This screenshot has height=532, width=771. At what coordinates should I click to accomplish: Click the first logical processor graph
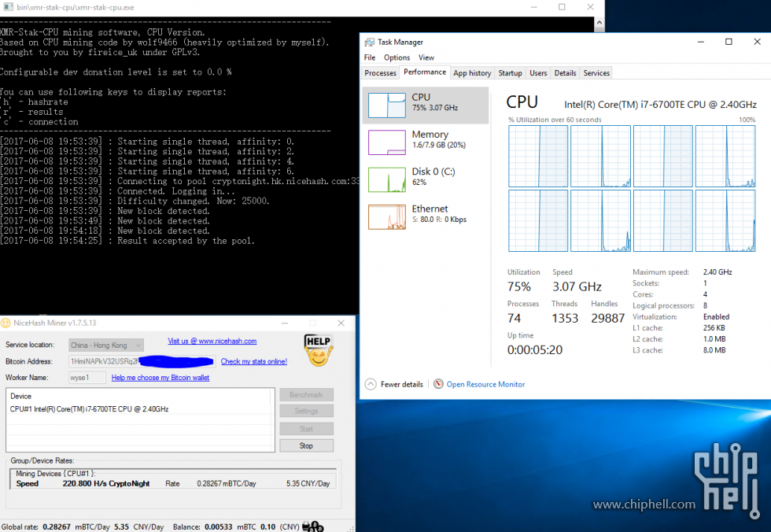(538, 157)
